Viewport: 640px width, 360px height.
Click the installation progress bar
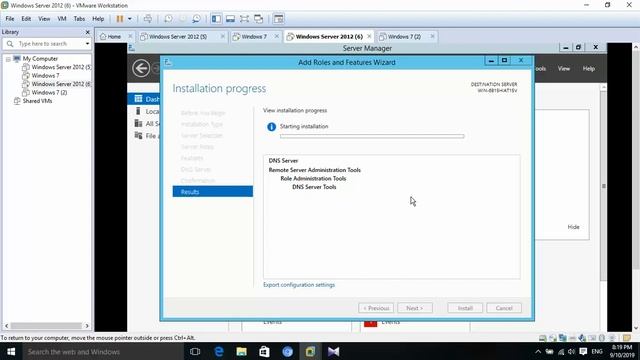372,136
